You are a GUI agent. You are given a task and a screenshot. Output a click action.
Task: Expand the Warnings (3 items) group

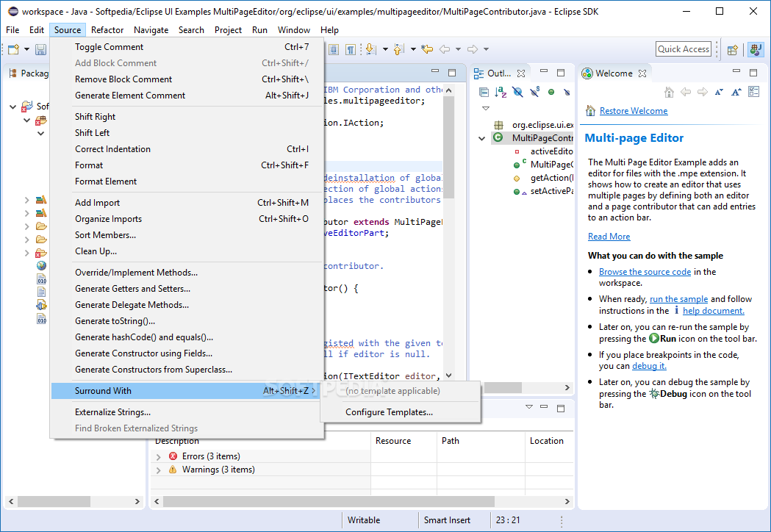pyautogui.click(x=158, y=470)
